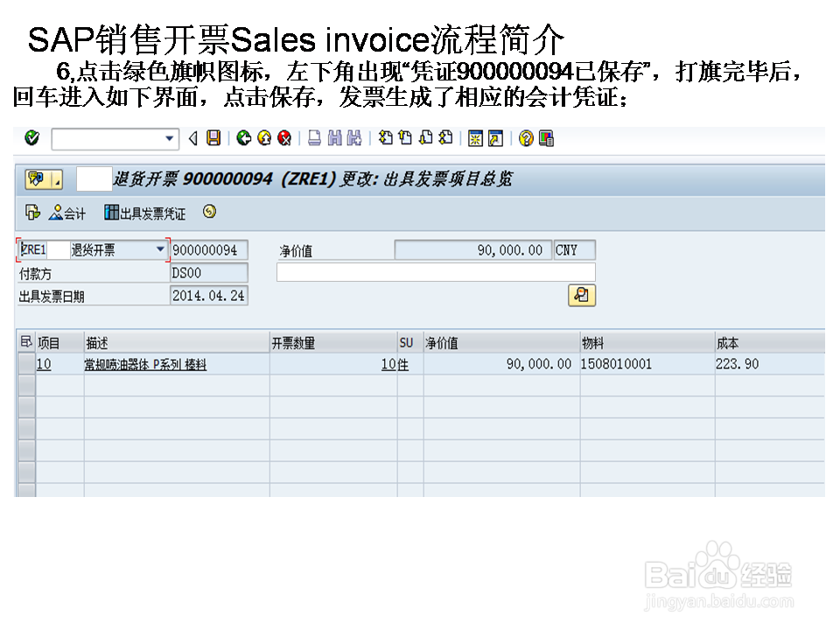Click the table select-all corner icon
Image resolution: width=840 pixels, height=630 pixels.
tap(25, 342)
